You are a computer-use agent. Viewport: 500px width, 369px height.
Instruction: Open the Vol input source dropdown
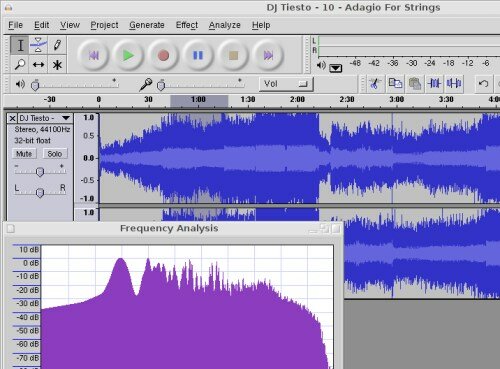(x=286, y=84)
